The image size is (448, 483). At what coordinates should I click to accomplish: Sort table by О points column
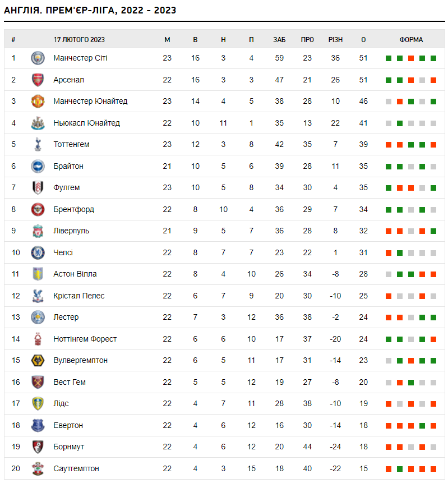point(363,40)
